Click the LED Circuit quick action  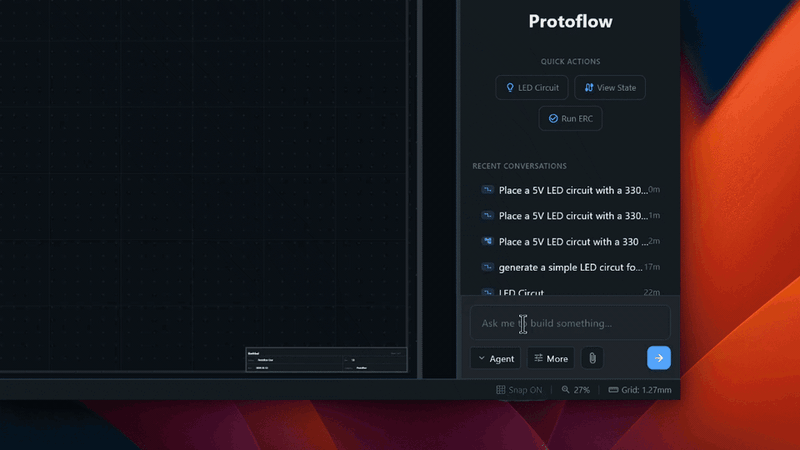(532, 88)
